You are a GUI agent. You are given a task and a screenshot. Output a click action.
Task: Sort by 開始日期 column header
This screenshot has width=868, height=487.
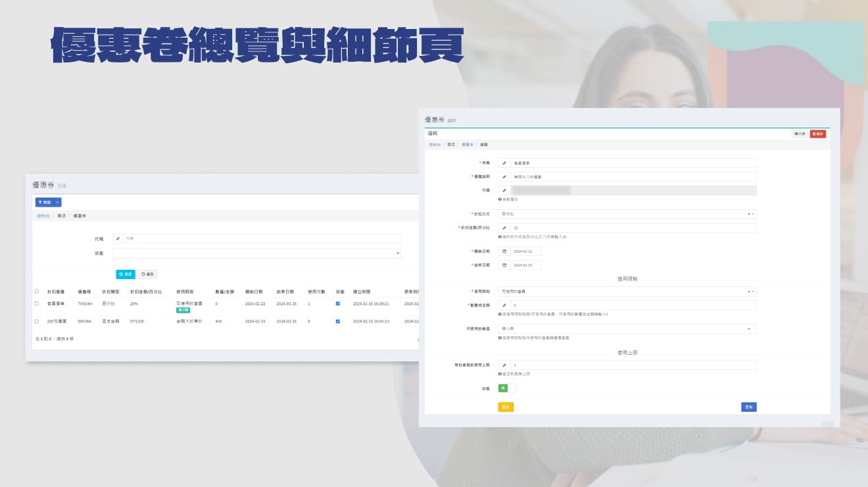tap(254, 291)
